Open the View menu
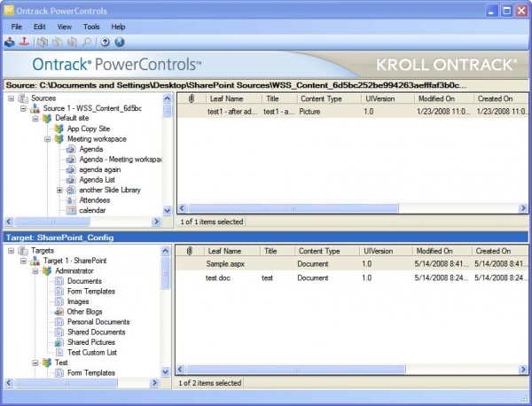532x406 pixels. [64, 27]
